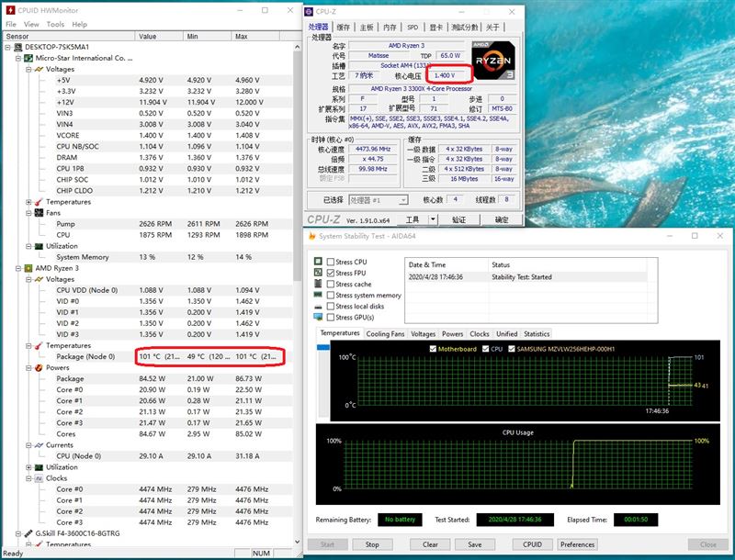735x560 pixels.
Task: Click the Fans icon in the HWMonitor sensor tree
Action: pyautogui.click(x=37, y=212)
